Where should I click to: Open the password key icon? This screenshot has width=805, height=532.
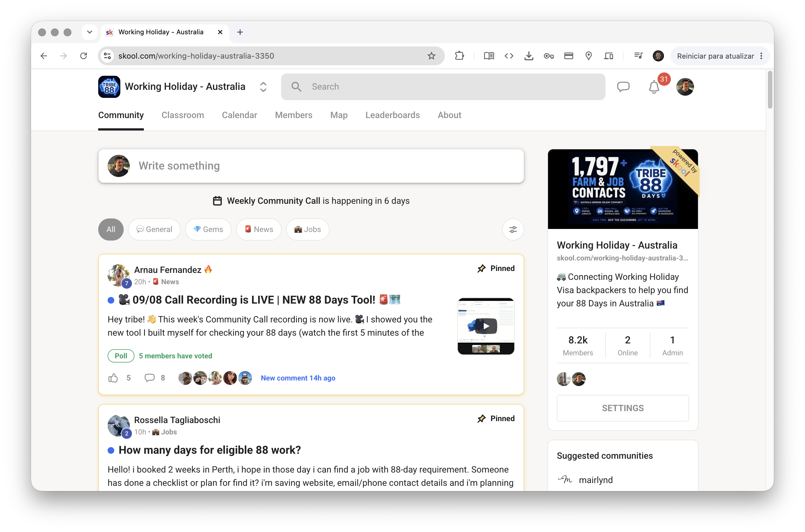coord(549,56)
